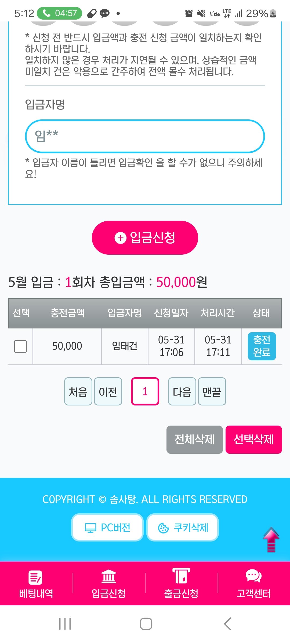Switch to PC버전 site
Viewport: 290px width, 644px height.
pos(107,528)
